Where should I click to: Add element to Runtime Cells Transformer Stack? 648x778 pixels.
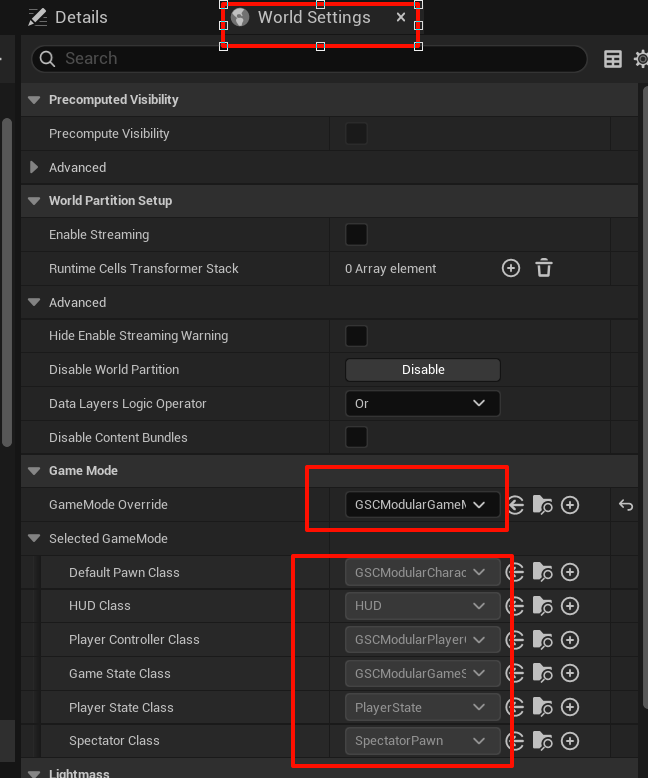click(511, 268)
